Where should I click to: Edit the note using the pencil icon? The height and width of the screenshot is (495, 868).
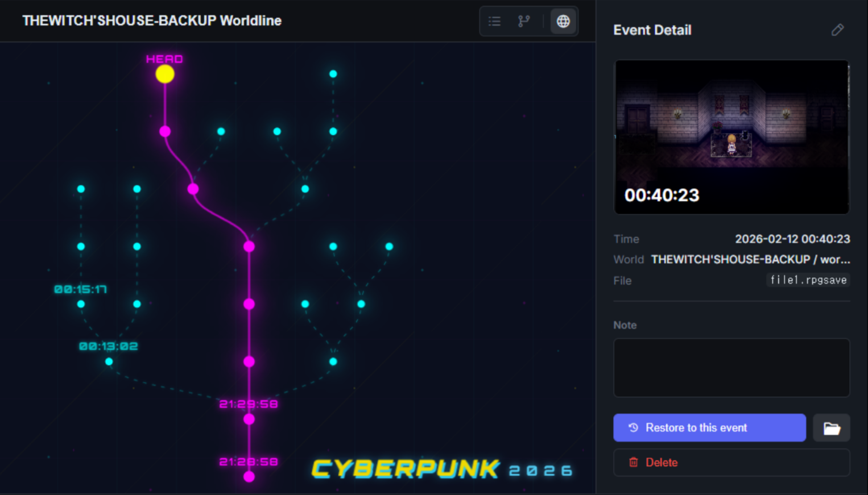837,30
